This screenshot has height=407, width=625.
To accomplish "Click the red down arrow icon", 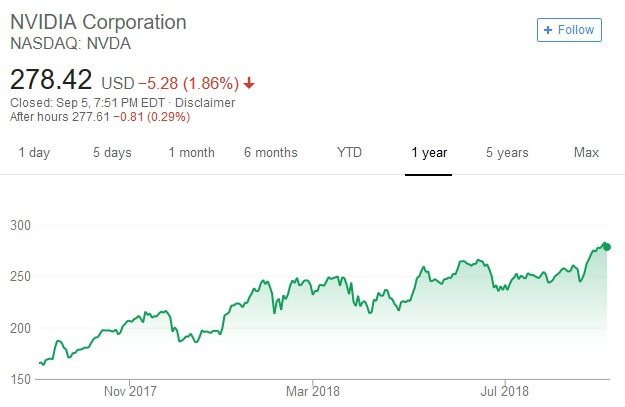I will tap(249, 83).
